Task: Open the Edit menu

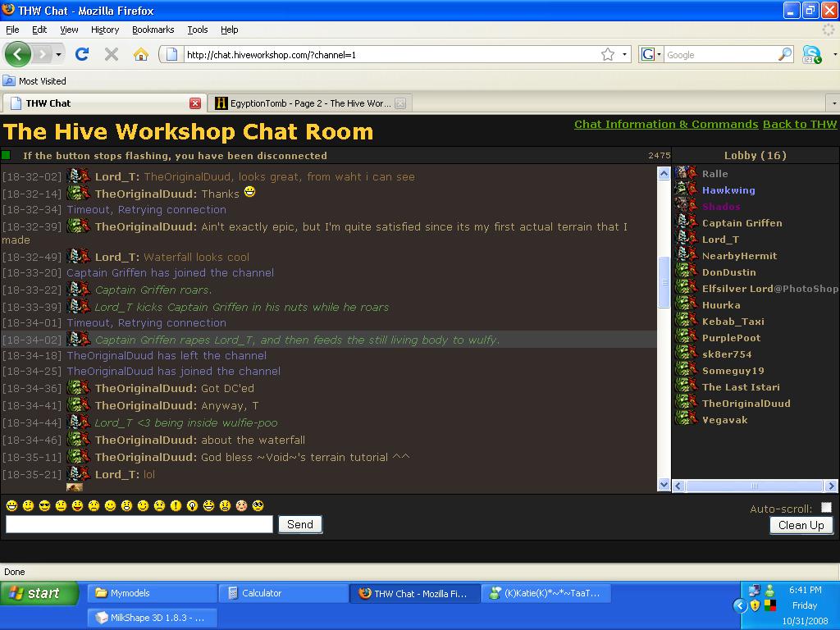Action: click(x=39, y=30)
